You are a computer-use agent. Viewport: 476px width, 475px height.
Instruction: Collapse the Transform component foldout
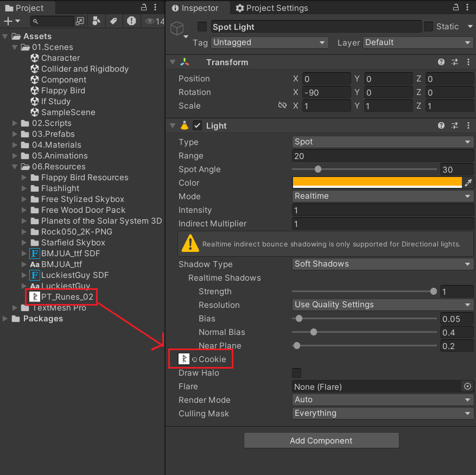173,62
